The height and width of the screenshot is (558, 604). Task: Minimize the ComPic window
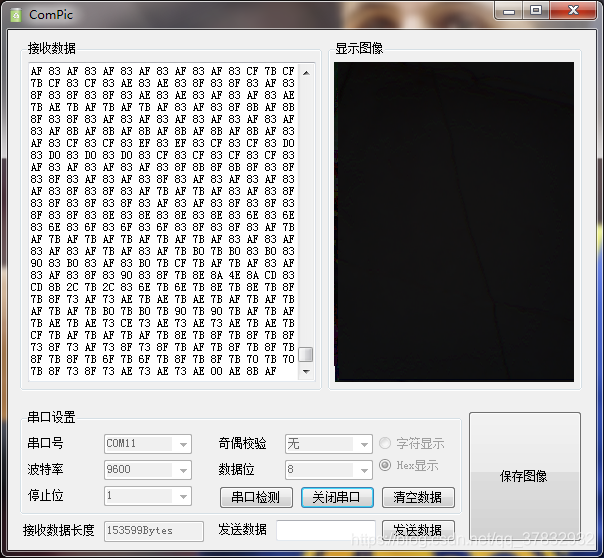coord(509,11)
